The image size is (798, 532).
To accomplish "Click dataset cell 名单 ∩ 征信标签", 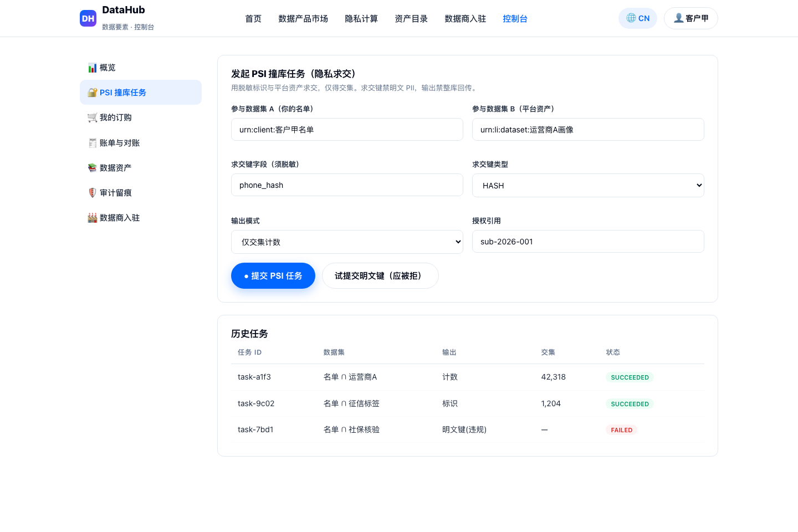I will click(351, 403).
